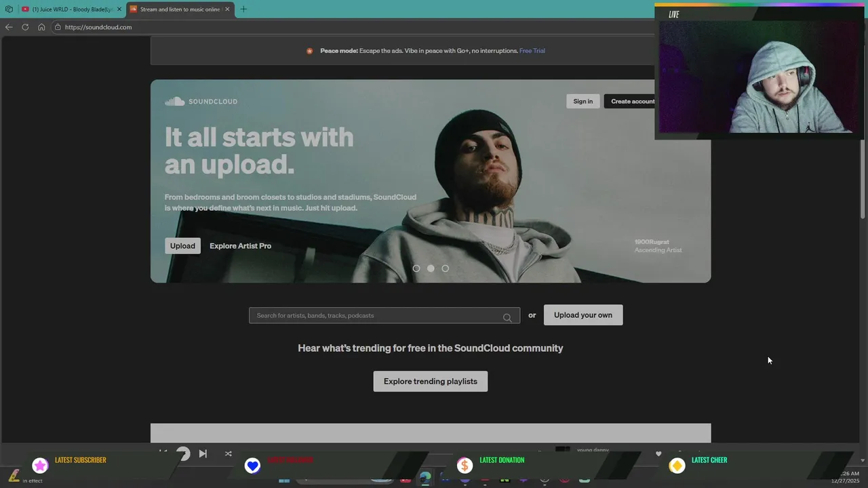868x488 pixels.
Task: Click the Create account button
Action: (x=632, y=102)
